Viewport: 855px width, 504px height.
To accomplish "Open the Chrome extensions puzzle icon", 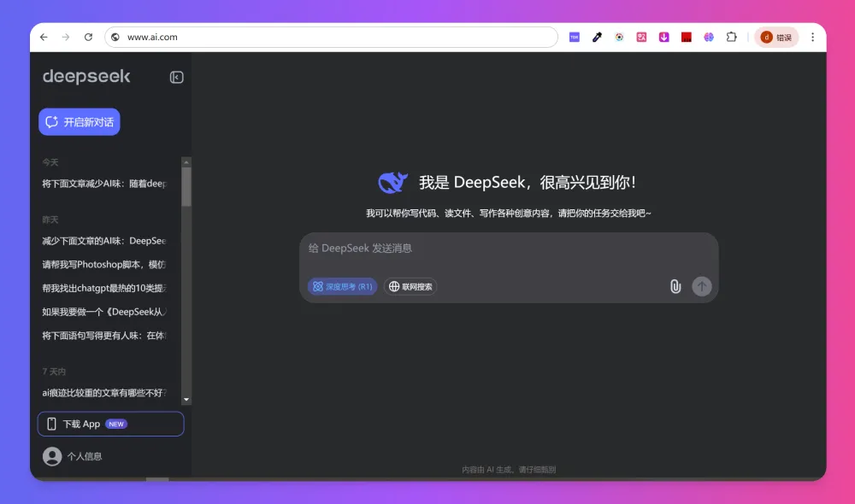I will coord(731,37).
